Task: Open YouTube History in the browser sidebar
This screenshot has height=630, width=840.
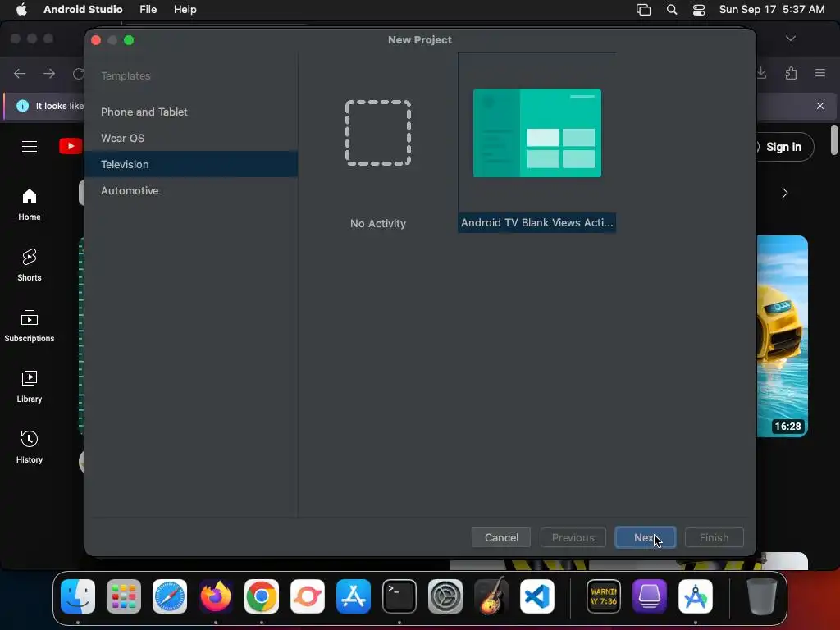Action: 30,447
